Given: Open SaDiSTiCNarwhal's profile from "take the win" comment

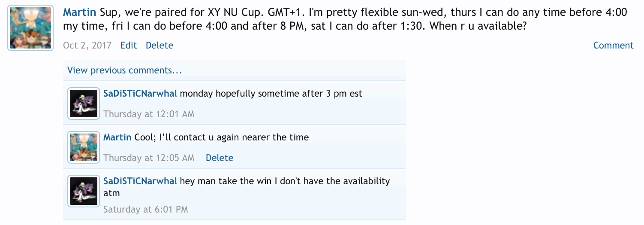Looking at the screenshot, I should [140, 181].
